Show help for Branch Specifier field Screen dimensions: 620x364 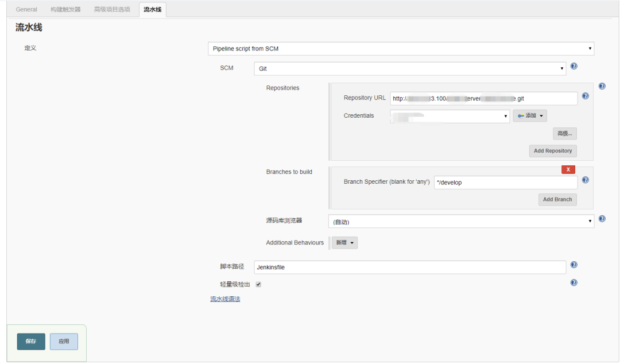point(585,180)
